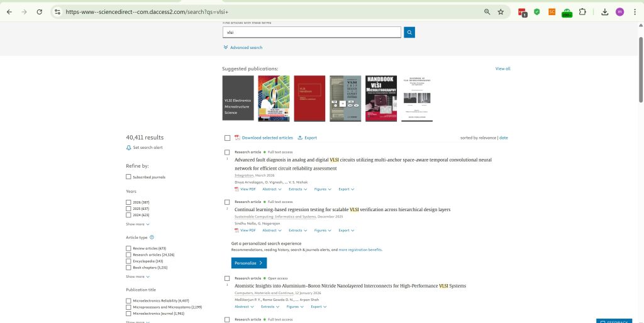This screenshot has height=323, width=644.
Task: Click the vlsi search terms input field
Action: (x=312, y=33)
